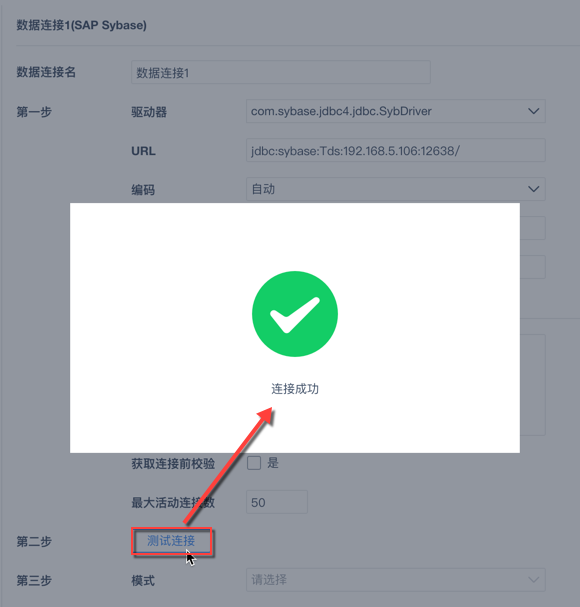
Task: Focus the 数据连接名 input field
Action: pyautogui.click(x=281, y=72)
